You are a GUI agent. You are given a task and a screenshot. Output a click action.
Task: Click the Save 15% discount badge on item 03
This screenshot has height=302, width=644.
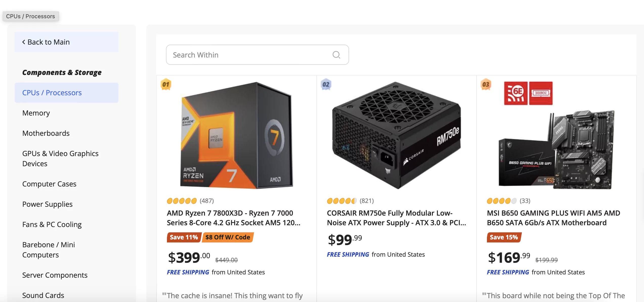(503, 237)
